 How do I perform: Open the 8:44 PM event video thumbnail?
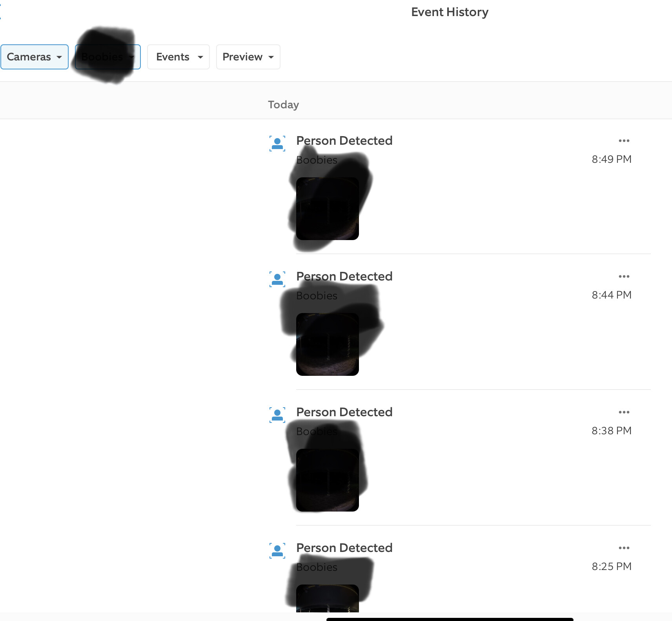tap(328, 344)
